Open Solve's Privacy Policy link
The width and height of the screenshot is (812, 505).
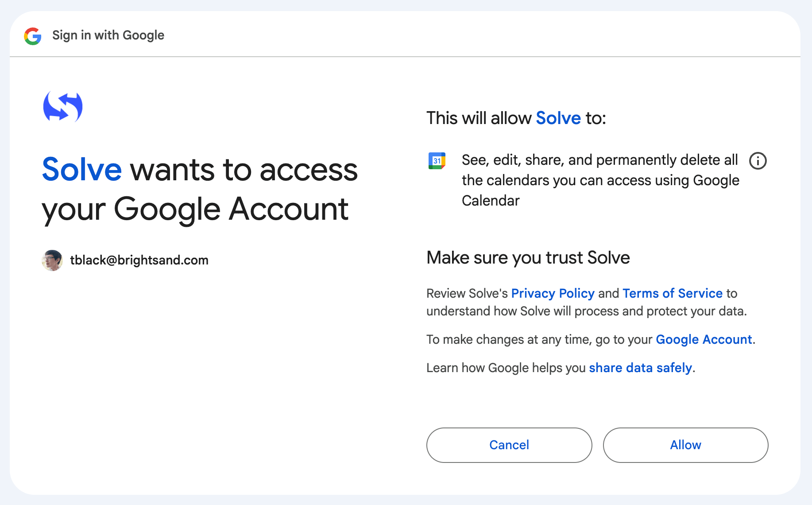[553, 293]
